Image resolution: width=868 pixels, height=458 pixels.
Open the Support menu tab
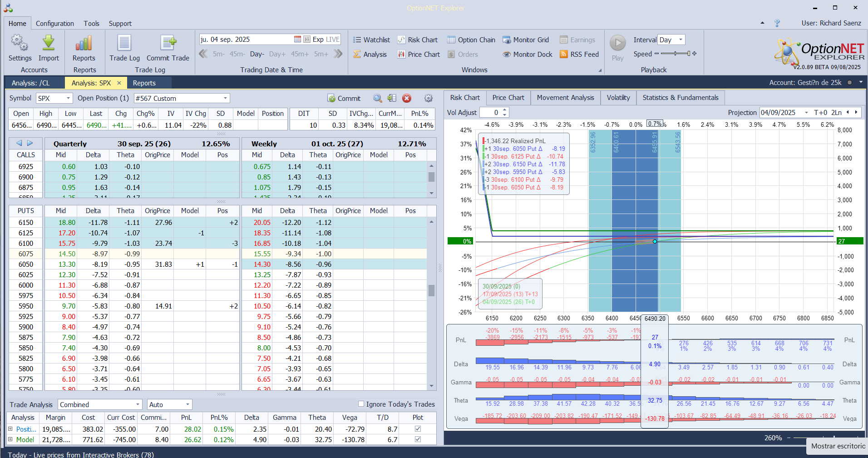(x=120, y=24)
